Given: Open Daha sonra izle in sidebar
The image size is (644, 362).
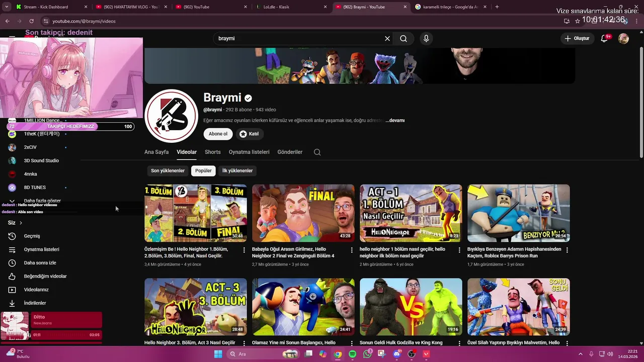Looking at the screenshot, I should coord(40,263).
